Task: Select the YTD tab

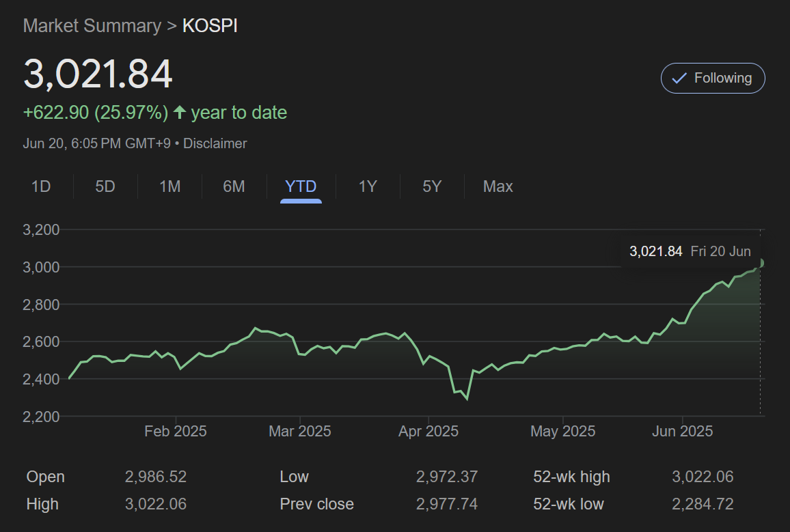Action: pyautogui.click(x=301, y=186)
